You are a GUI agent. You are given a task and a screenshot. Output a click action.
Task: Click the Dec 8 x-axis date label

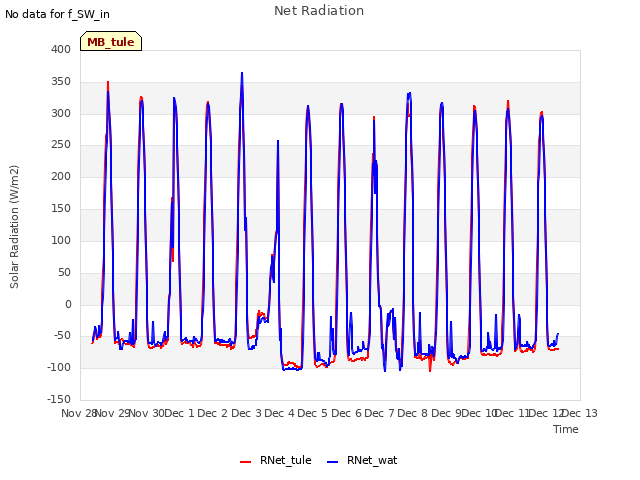pyautogui.click(x=413, y=413)
